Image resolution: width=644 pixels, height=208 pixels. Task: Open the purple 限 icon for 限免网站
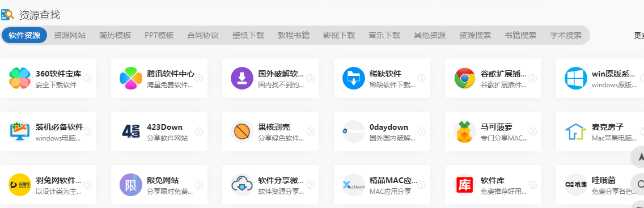pos(131,185)
